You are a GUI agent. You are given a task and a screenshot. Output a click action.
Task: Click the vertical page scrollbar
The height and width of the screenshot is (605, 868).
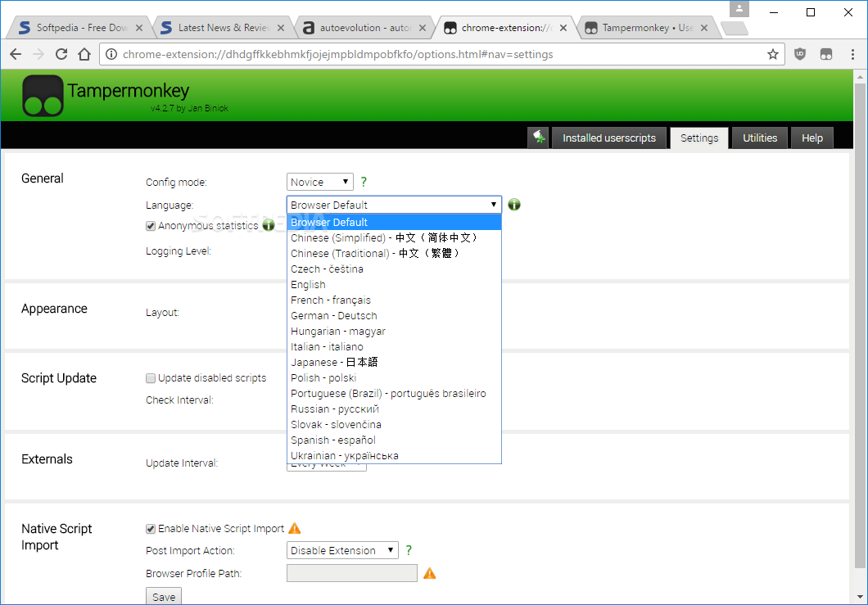pos(860,326)
